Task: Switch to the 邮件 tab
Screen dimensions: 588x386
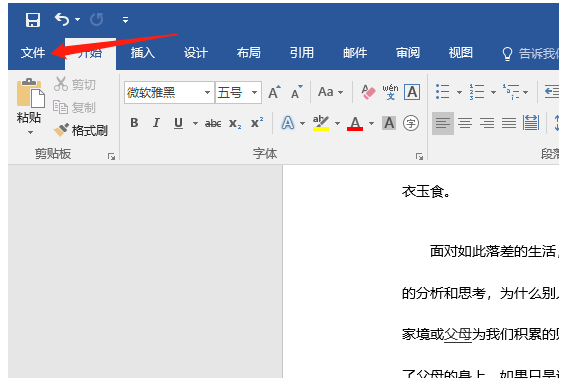Action: point(355,53)
